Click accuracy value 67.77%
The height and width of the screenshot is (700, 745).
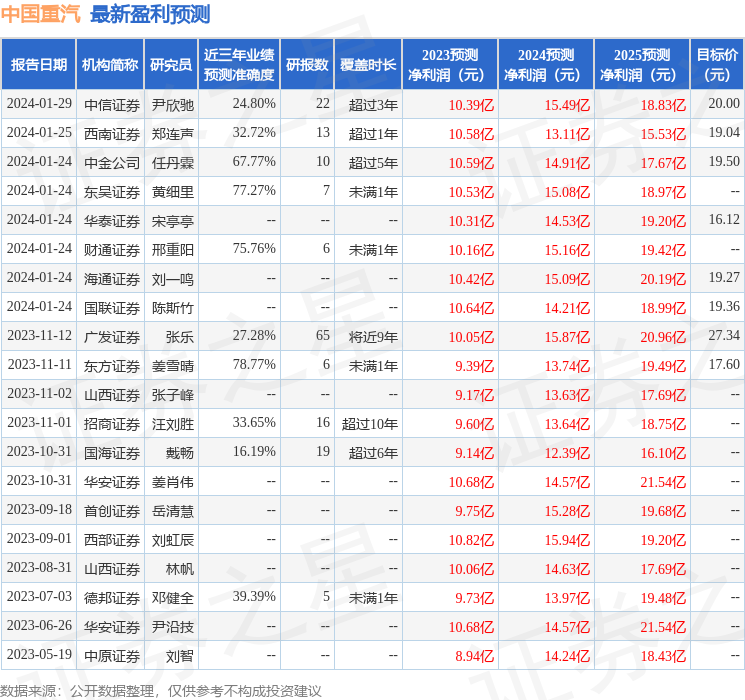point(254,162)
